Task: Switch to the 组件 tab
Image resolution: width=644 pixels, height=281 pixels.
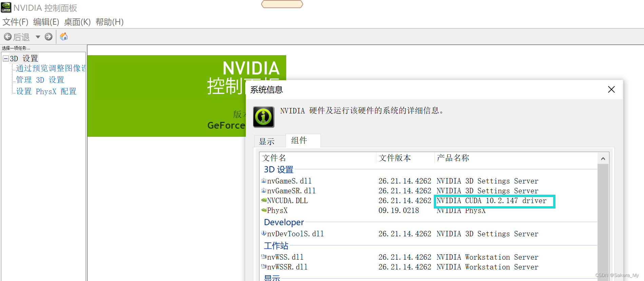Action: [303, 140]
